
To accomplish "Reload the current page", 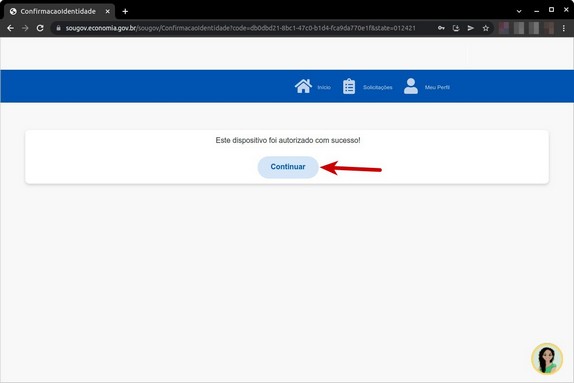I will (40, 28).
